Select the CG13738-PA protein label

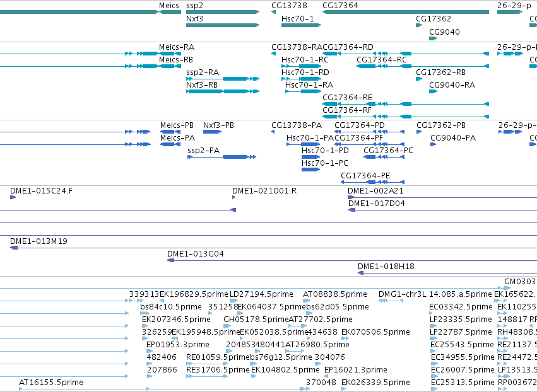(x=297, y=125)
